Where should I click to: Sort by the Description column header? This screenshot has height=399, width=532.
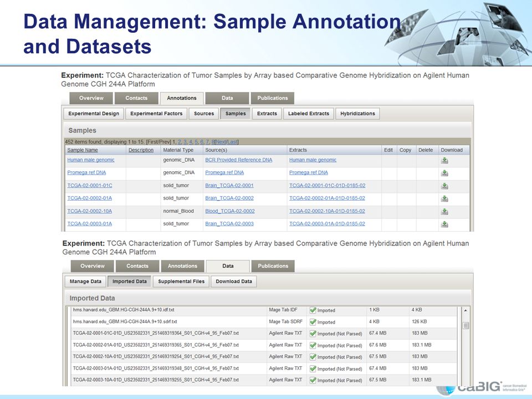141,150
